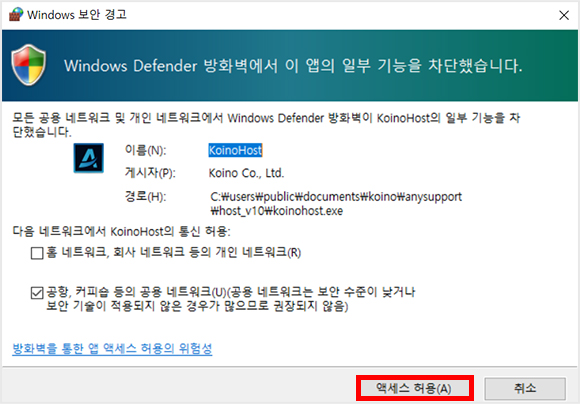The height and width of the screenshot is (404, 580).
Task: Click the 취소 button
Action: (525, 388)
